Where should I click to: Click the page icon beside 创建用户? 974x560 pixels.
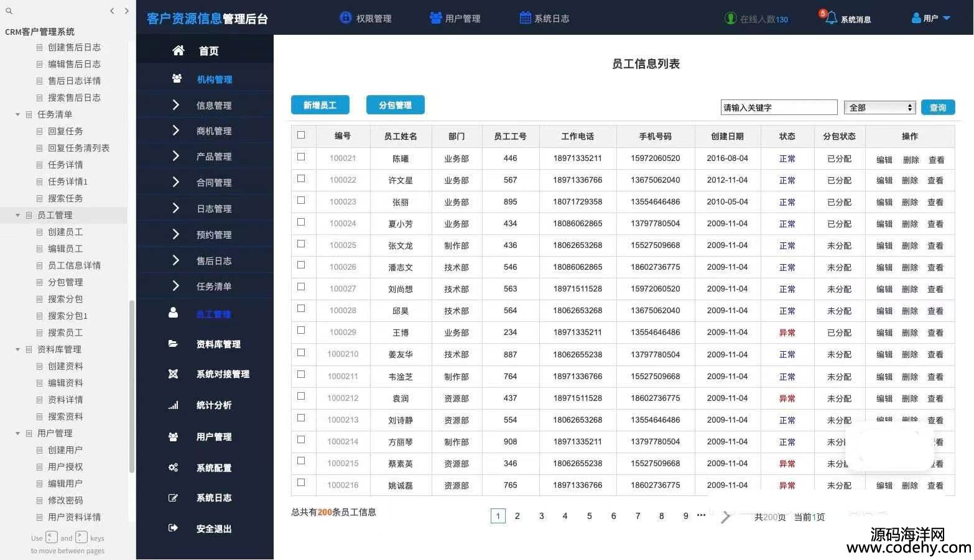pyautogui.click(x=40, y=450)
